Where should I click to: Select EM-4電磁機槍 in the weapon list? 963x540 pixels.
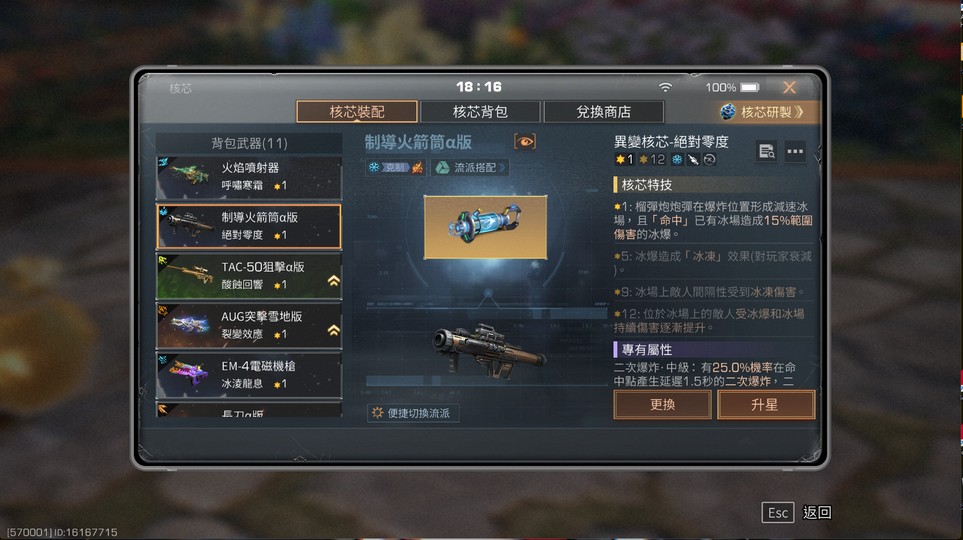pos(249,375)
